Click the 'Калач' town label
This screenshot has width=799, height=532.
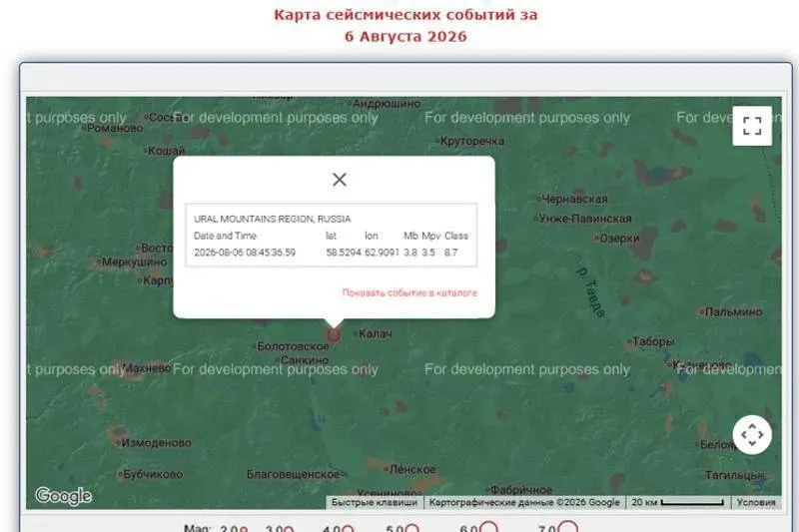[x=376, y=333]
